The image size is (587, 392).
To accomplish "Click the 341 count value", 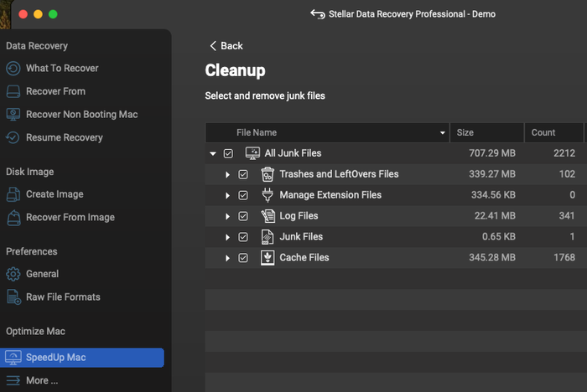I will pos(567,216).
